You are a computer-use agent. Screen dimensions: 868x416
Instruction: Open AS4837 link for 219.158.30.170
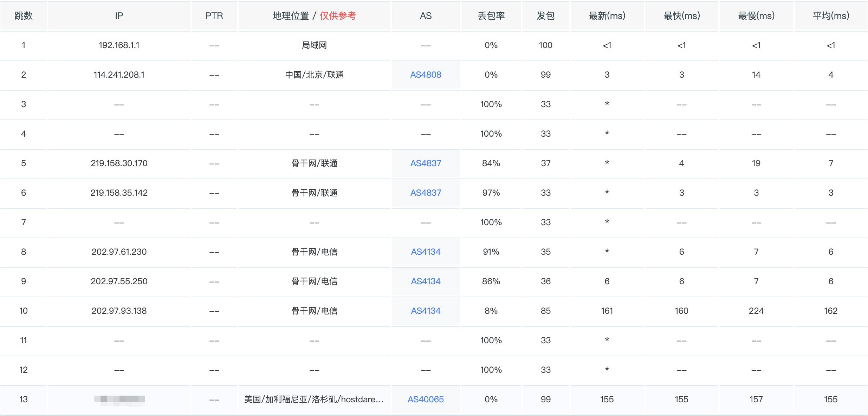(x=426, y=163)
